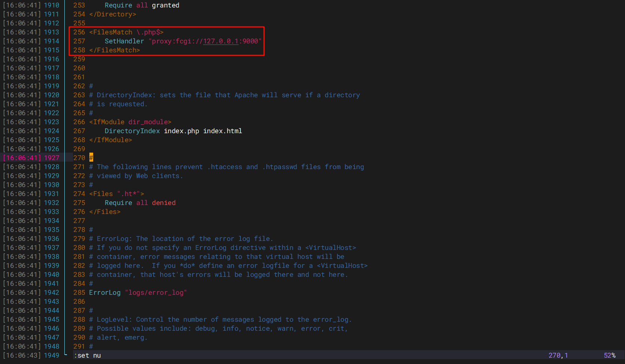Image resolution: width=625 pixels, height=364 pixels.
Task: Click the '</IfModule>' closing tag on line 268
Action: (110, 140)
